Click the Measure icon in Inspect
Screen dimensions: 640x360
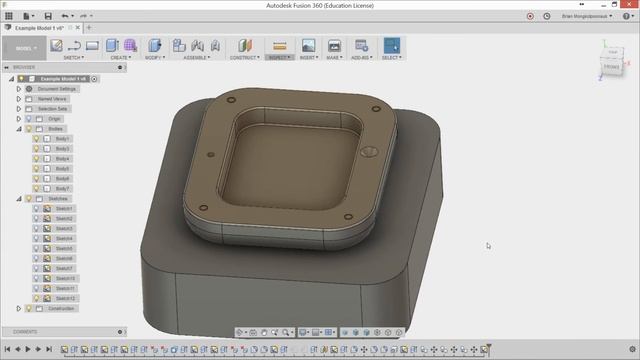280,46
